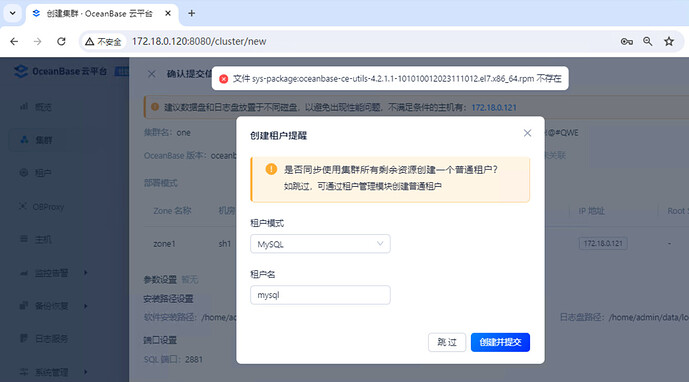Screen dimensions: 689x382
Task: Open the 172.18.0.121 host link in the warning
Action: [494, 108]
